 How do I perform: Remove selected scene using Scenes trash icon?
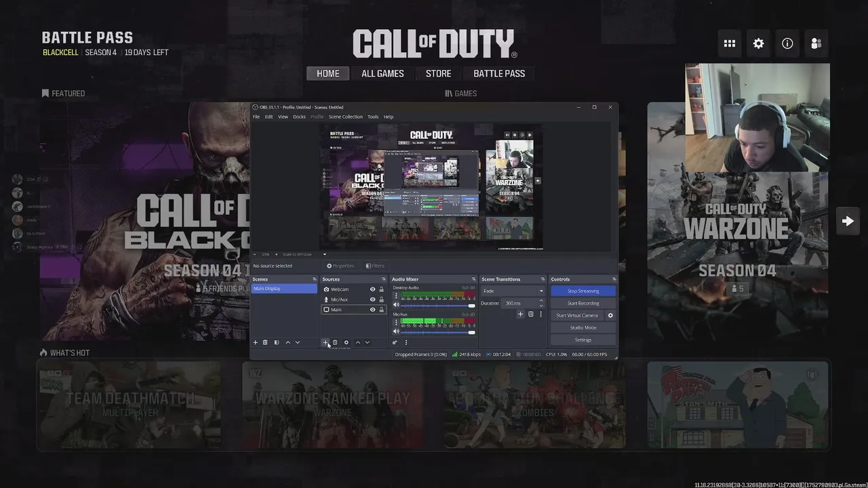265,342
